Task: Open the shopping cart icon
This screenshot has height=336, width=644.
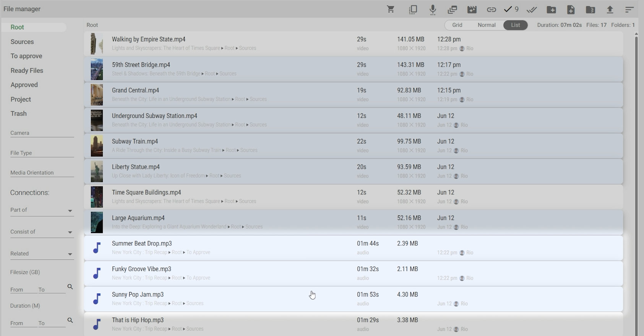Action: click(x=391, y=9)
